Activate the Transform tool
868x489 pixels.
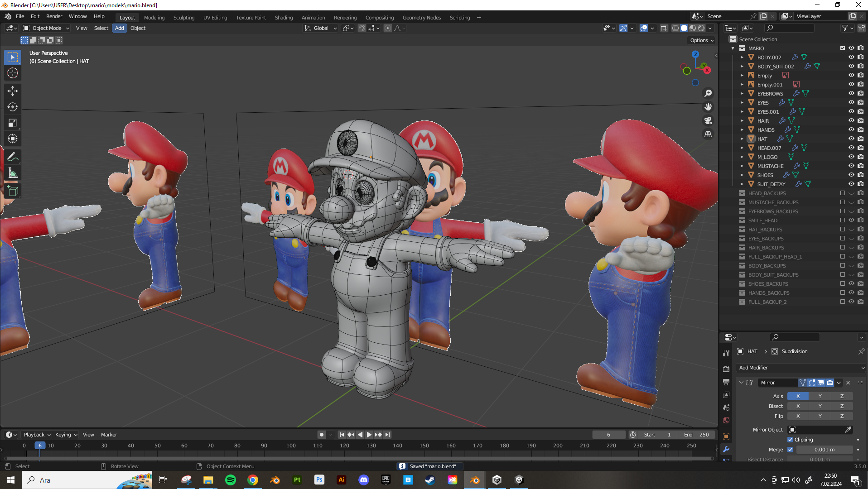click(x=13, y=139)
